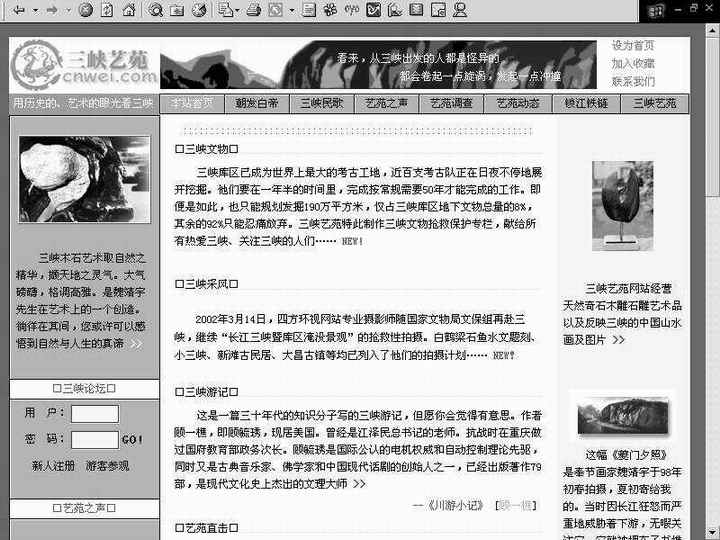Image resolution: width=720 pixels, height=540 pixels.
Task: Stop the page from loading
Action: tap(86, 10)
